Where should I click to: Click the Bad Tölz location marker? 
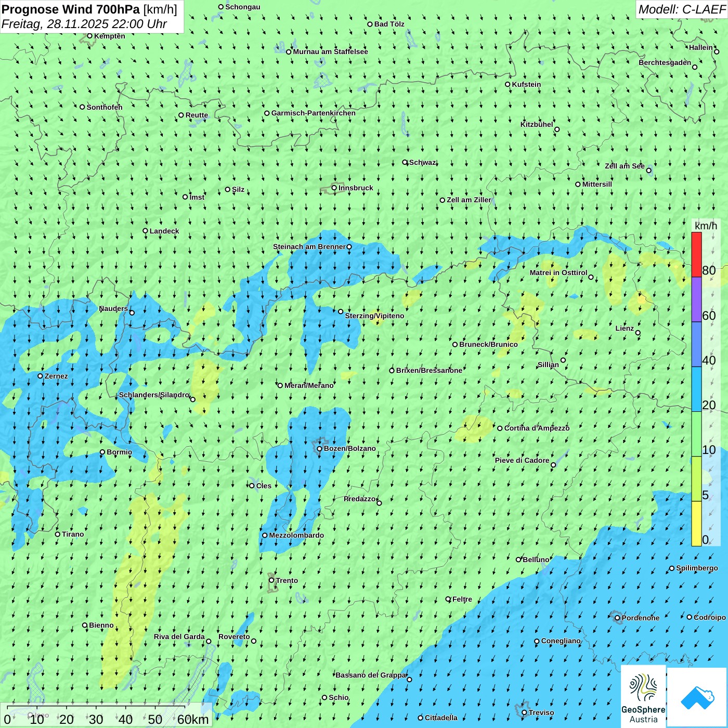coord(370,24)
